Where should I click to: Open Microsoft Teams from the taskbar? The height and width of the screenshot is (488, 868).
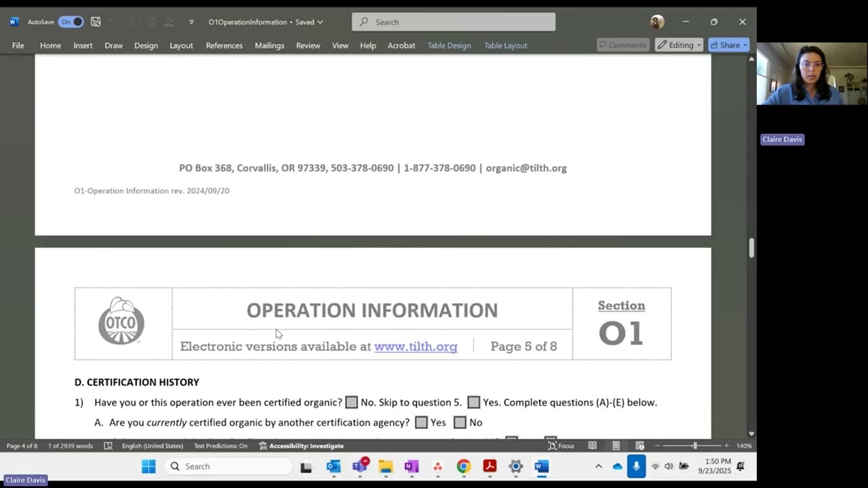[359, 466]
